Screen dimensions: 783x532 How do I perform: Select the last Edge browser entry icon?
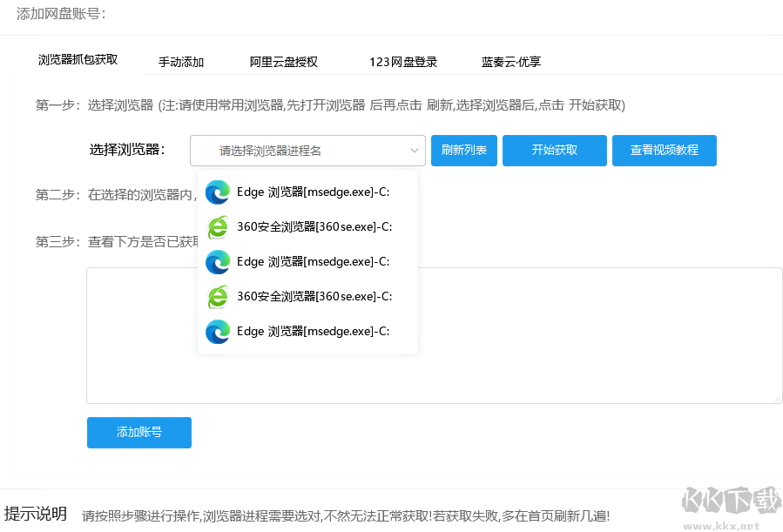[x=217, y=331]
